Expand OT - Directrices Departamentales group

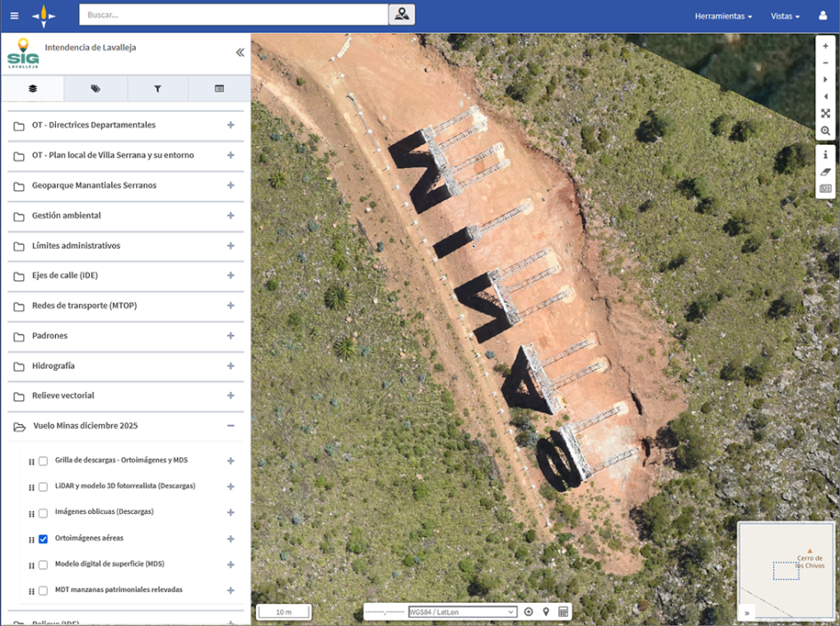point(231,124)
